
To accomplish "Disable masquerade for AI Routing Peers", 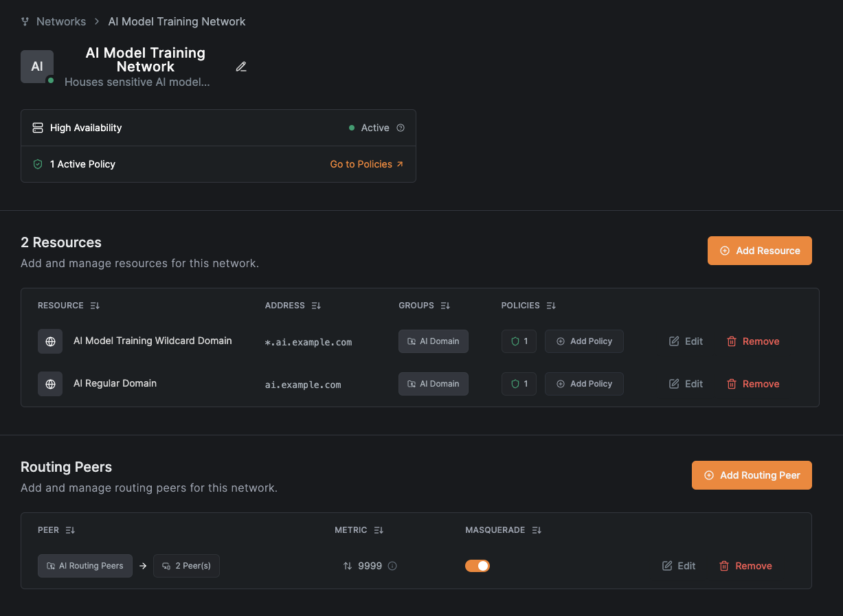I will click(x=477, y=566).
